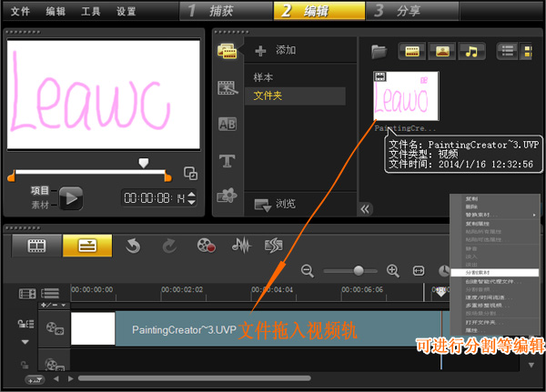The width and height of the screenshot is (546, 392).
Task: Zoom out the timeline with minus magnifier
Action: (x=308, y=271)
